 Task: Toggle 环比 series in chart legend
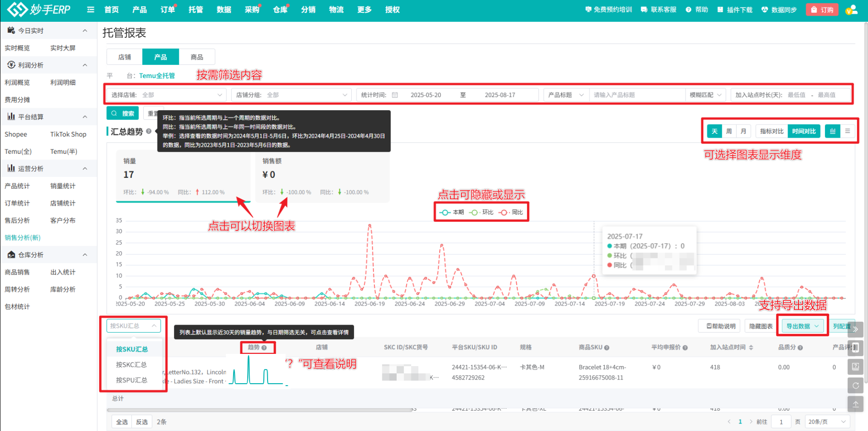482,212
